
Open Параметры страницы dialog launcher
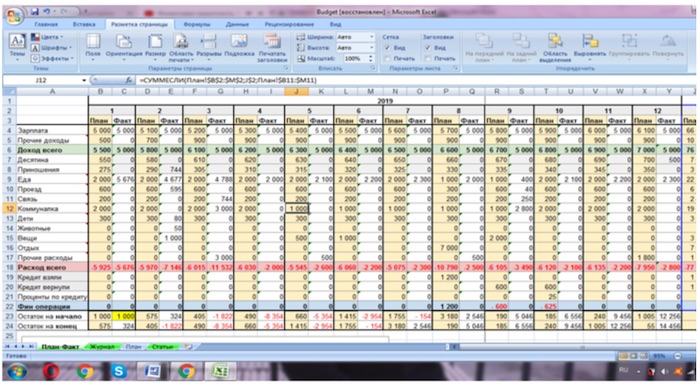[x=286, y=69]
